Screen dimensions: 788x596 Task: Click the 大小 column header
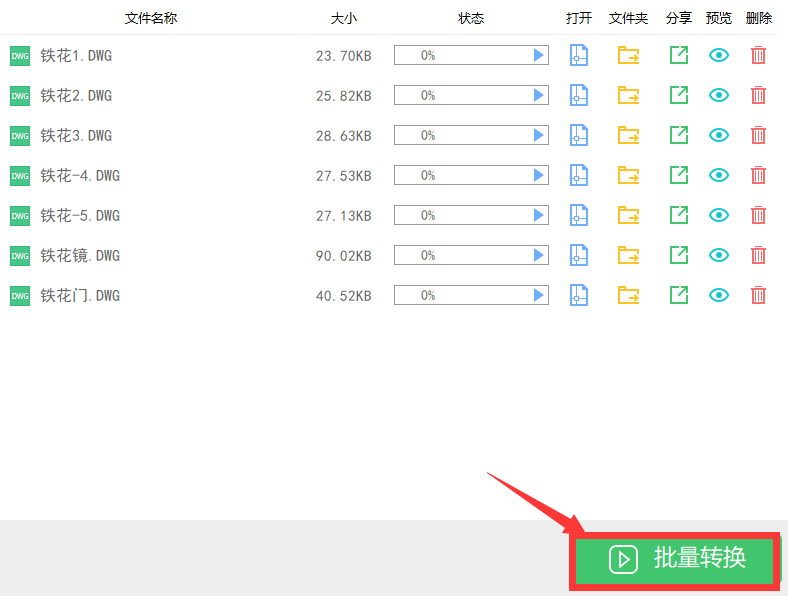pyautogui.click(x=344, y=18)
